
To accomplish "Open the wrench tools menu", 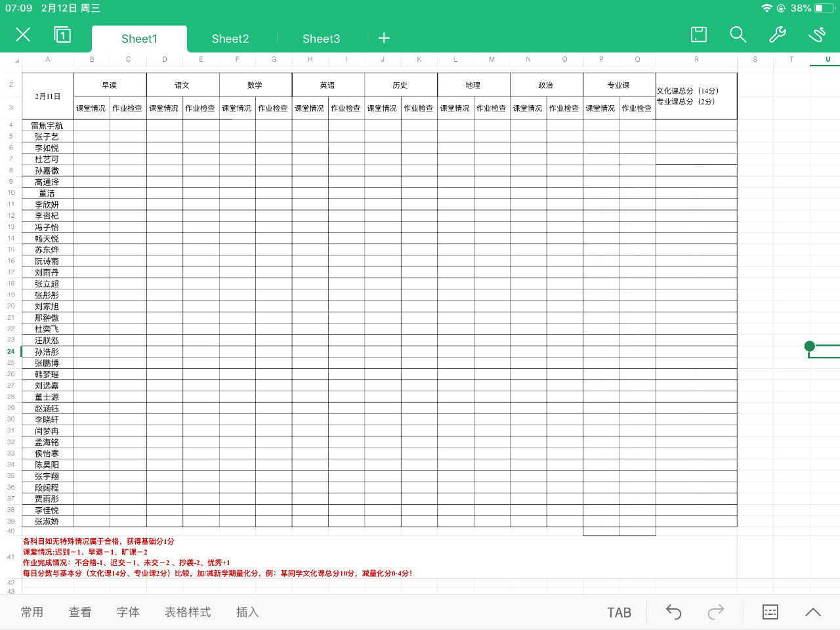I will coord(778,35).
